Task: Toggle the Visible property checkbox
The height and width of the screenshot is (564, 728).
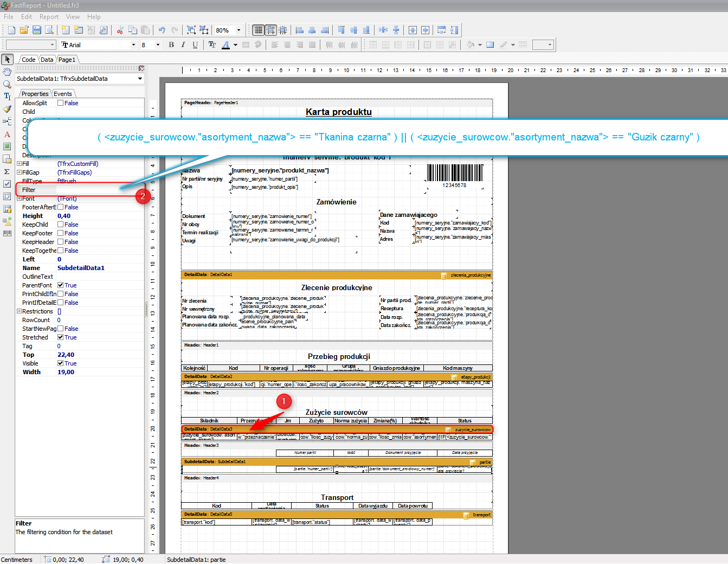Action: coord(61,363)
